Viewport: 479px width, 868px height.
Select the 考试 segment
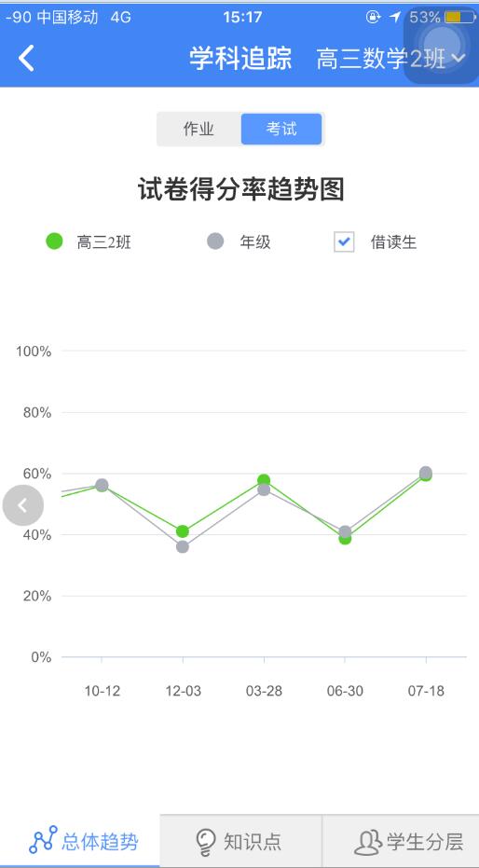281,129
